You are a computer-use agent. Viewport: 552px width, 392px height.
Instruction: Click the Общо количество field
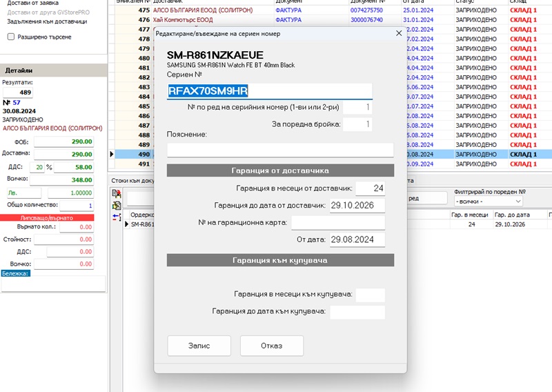[x=77, y=206]
